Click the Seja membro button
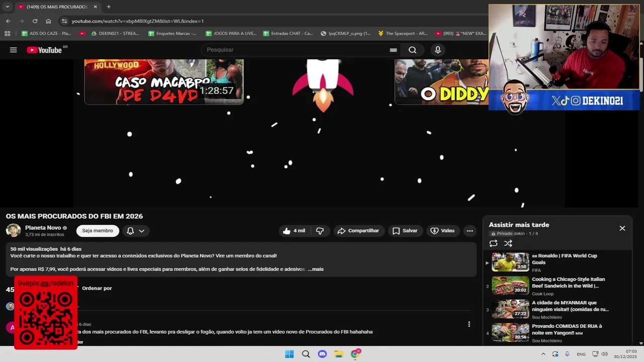 [98, 231]
